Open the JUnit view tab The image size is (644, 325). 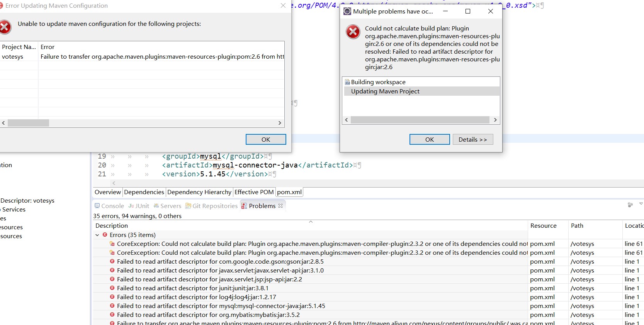139,206
